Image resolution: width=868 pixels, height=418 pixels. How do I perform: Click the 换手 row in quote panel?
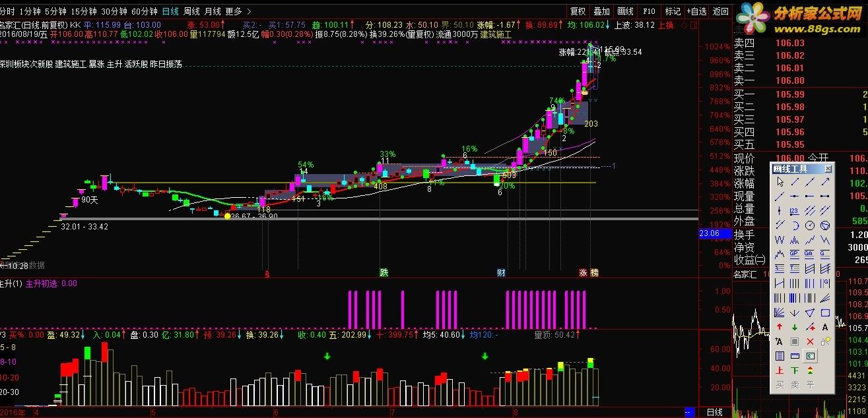point(800,234)
